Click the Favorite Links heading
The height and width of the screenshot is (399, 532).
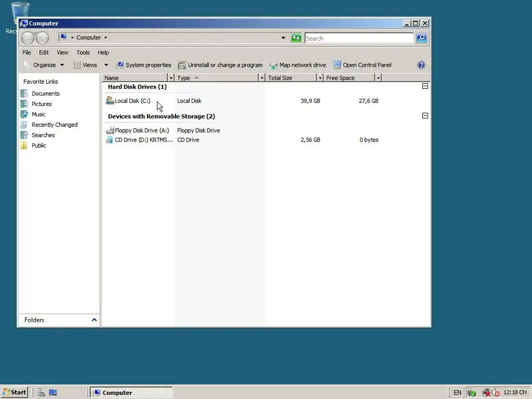pyautogui.click(x=41, y=82)
